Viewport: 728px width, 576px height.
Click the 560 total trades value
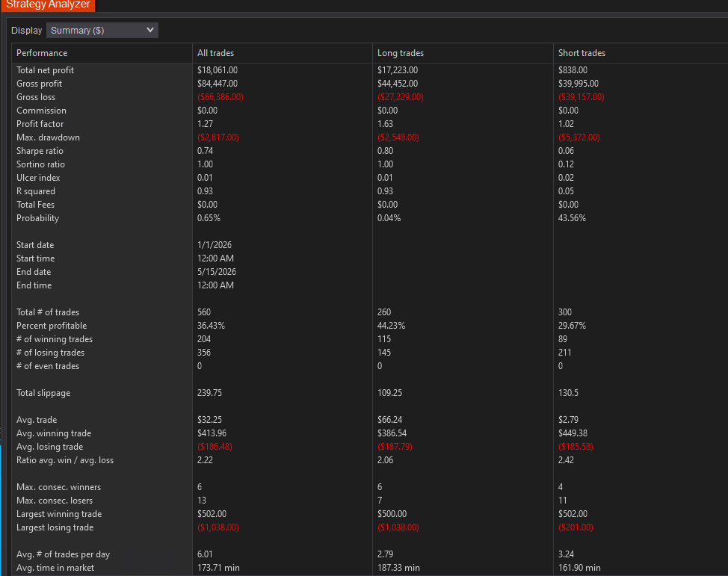pyautogui.click(x=204, y=312)
